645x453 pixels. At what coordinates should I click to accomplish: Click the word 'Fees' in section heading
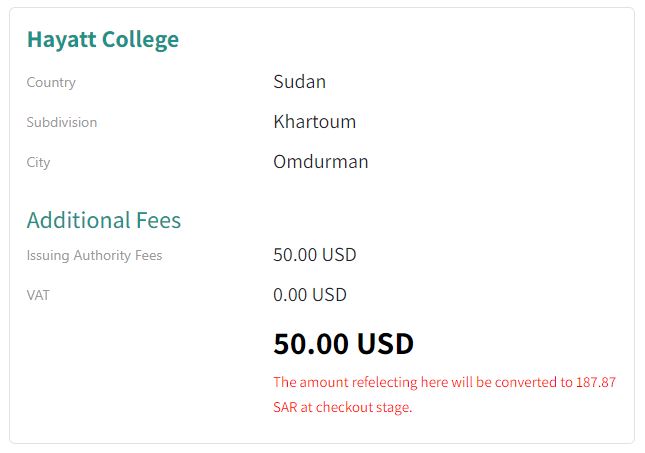158,220
